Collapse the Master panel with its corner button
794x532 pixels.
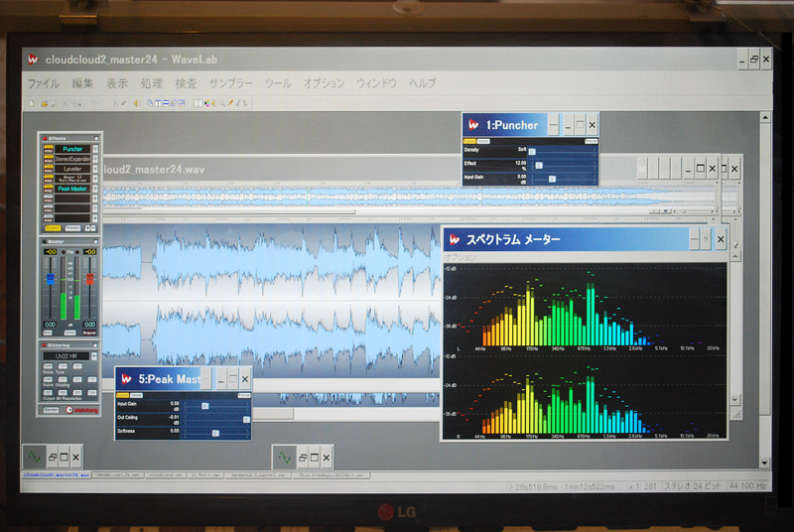[95, 241]
